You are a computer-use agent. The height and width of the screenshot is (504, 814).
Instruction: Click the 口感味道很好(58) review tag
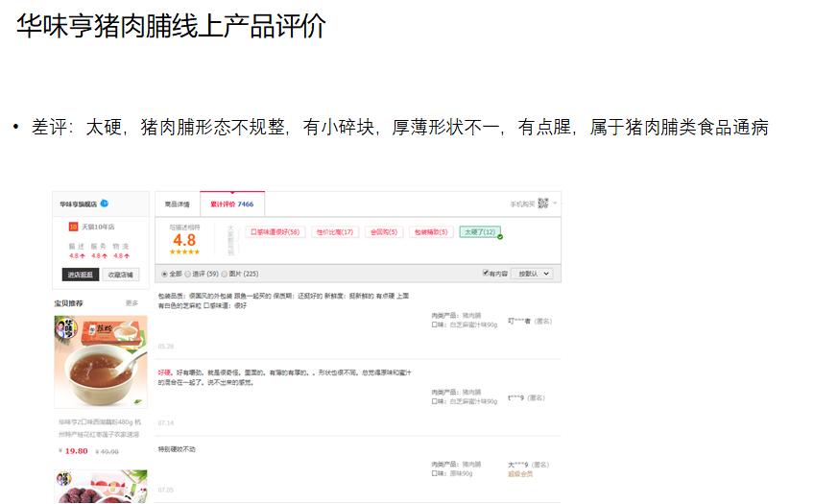pos(275,232)
